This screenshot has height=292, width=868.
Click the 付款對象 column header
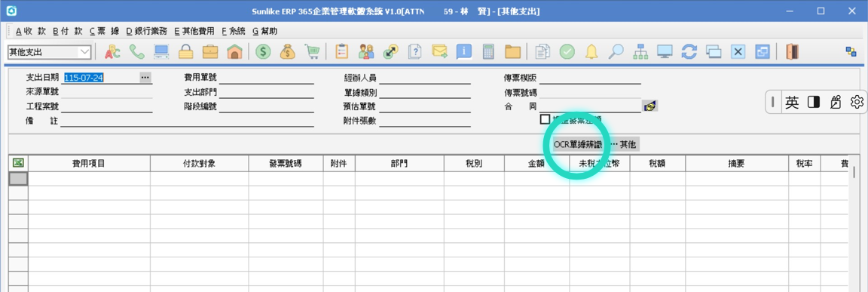(199, 164)
